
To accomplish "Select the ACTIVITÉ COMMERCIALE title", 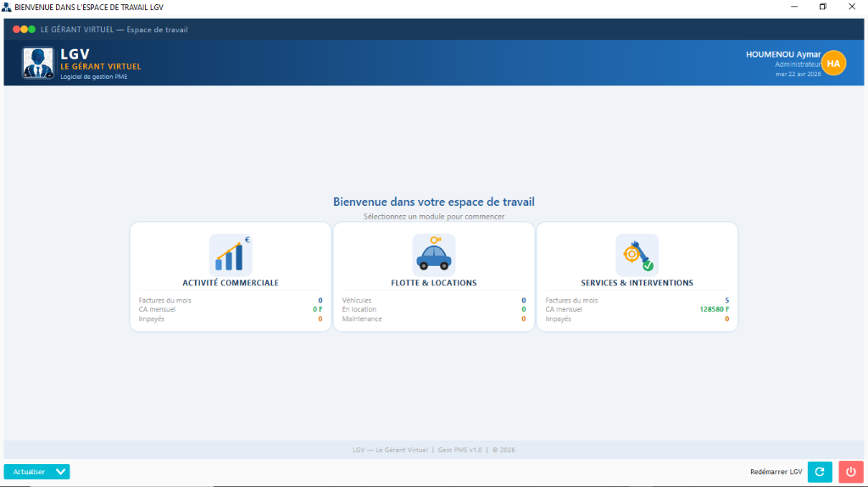I will (x=231, y=283).
